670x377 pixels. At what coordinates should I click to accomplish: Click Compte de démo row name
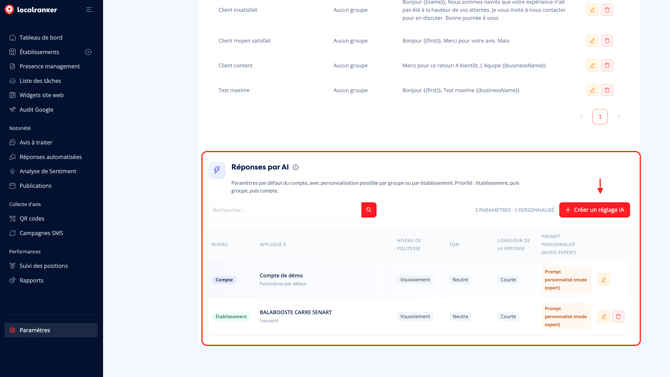pos(281,276)
